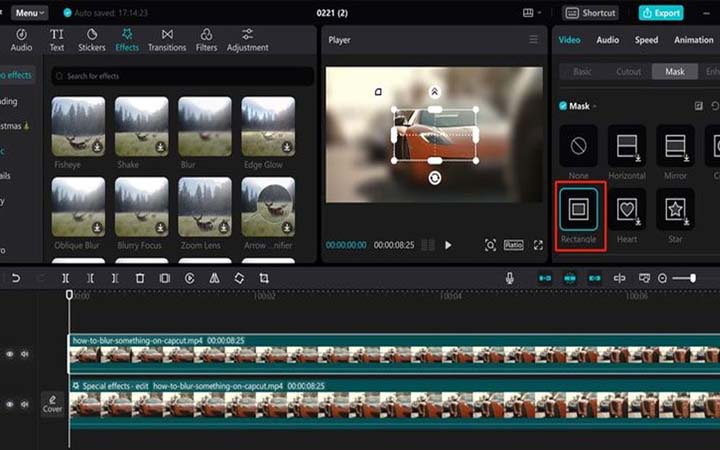Switch to the Speed tab
The height and width of the screenshot is (450, 720).
646,40
